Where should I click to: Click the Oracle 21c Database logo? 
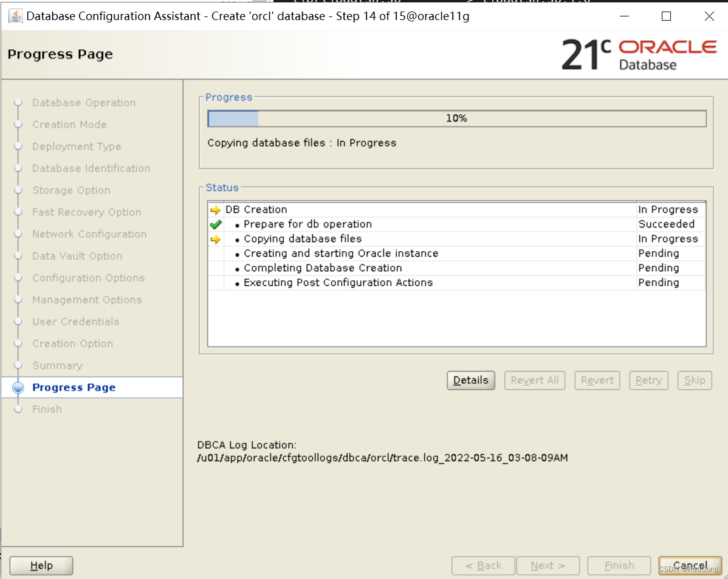point(639,55)
